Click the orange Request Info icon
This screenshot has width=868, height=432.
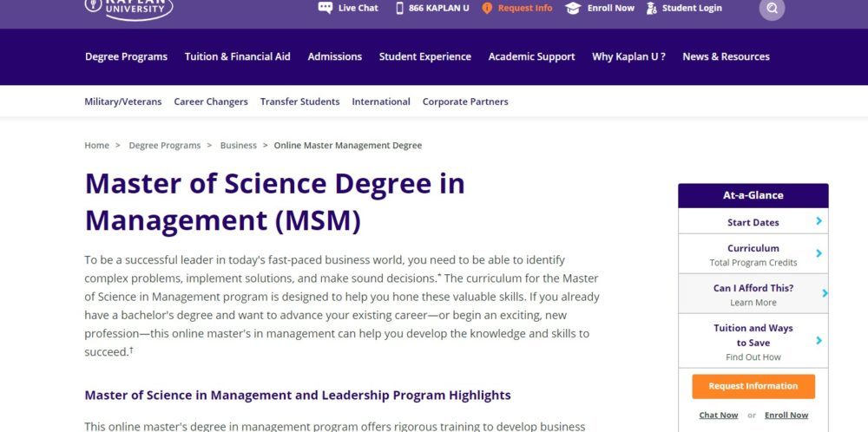pos(487,8)
